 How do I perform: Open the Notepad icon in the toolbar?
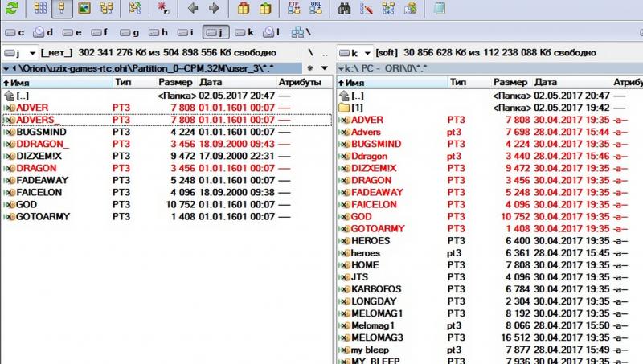point(438,9)
